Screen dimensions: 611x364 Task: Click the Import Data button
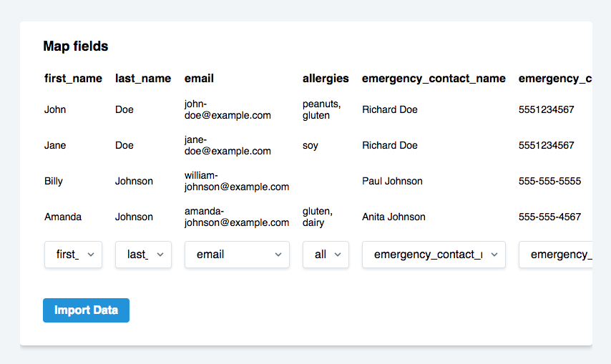click(x=86, y=310)
